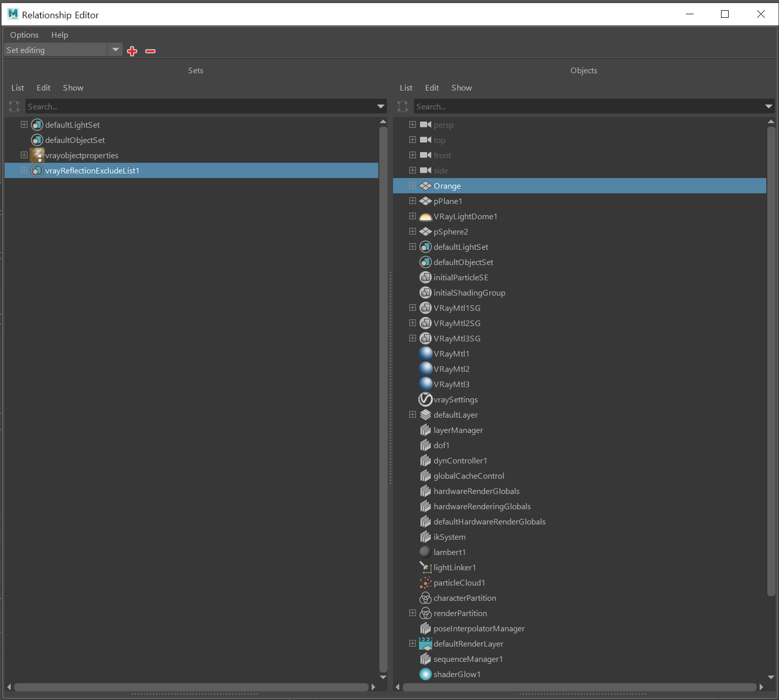Click the red plus add-set icon

(132, 51)
